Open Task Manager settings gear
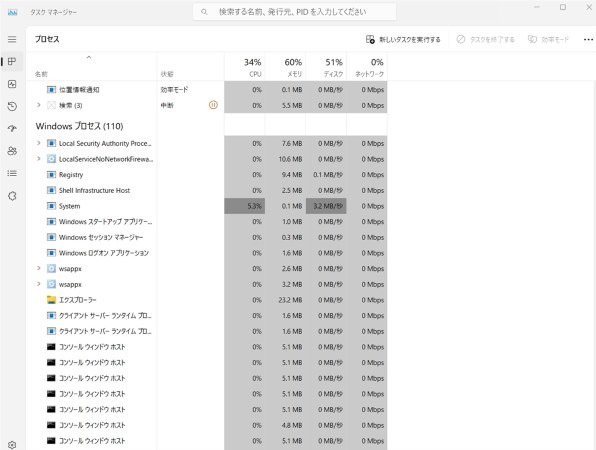The width and height of the screenshot is (596, 450). tap(12, 445)
